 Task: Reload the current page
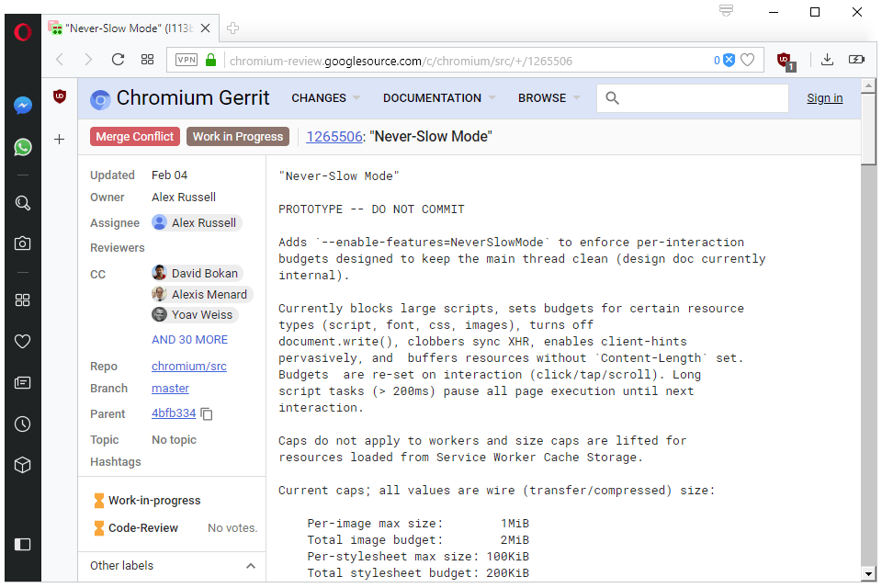point(118,60)
